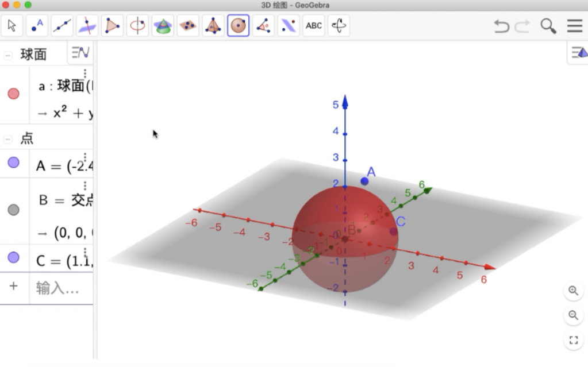Select the Rotate 3D view tool

[x=339, y=26]
